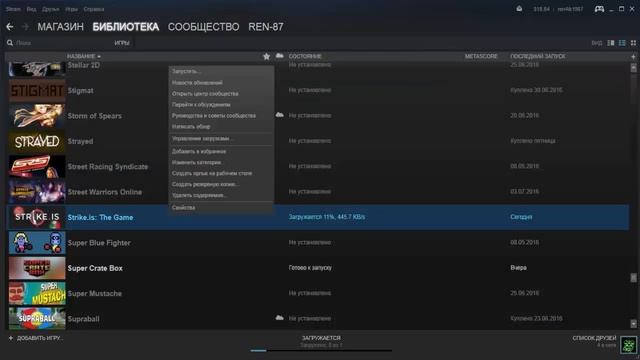Select the Strike.is game thumbnail
The image size is (640, 360).
coord(37,217)
